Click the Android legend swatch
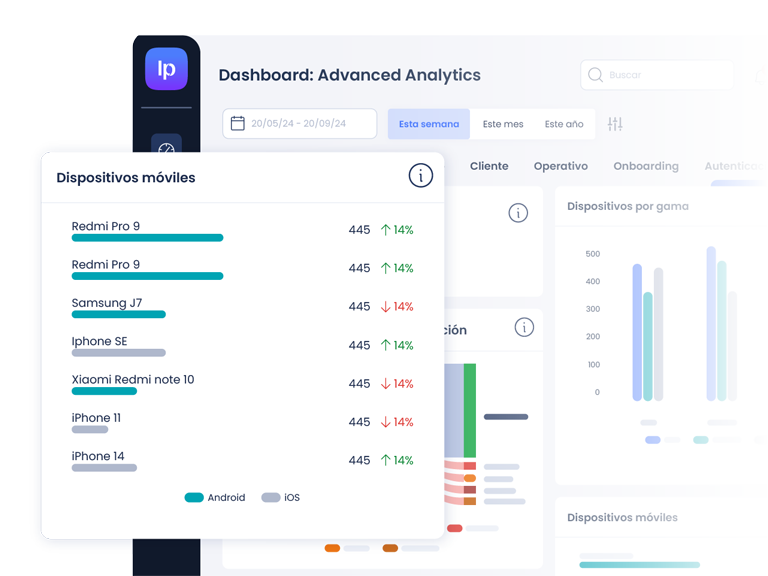Viewport: 768px width, 576px height. pyautogui.click(x=194, y=498)
